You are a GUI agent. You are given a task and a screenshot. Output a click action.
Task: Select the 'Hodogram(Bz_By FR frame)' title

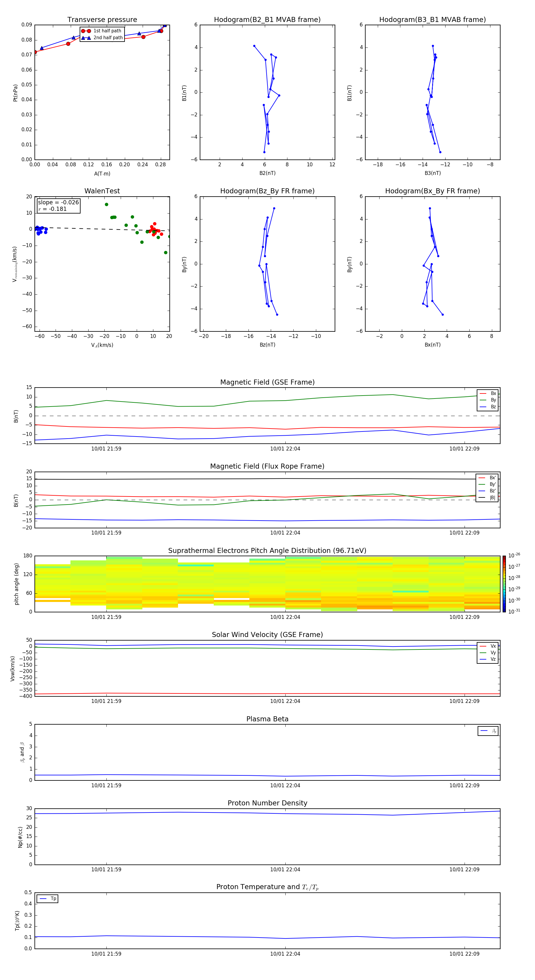point(267,191)
